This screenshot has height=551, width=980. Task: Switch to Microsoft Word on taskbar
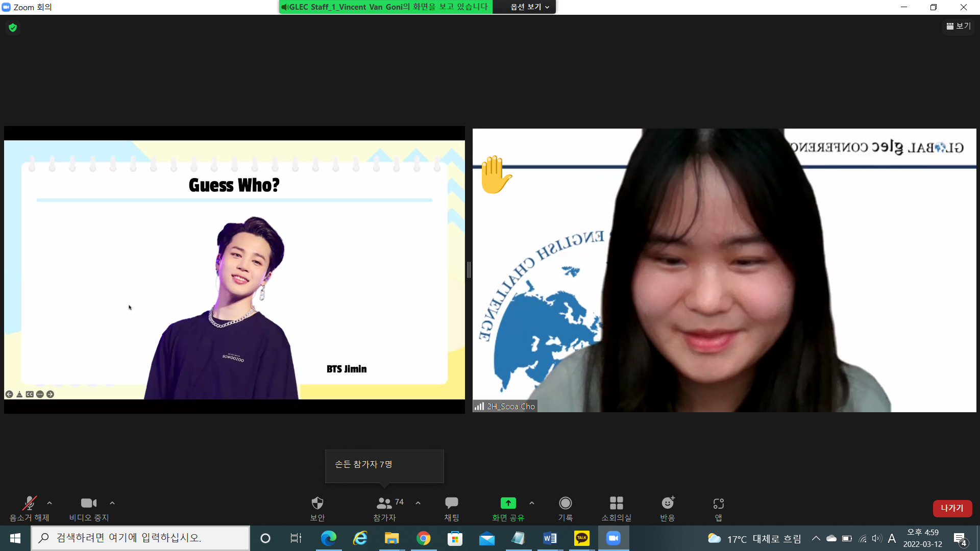point(550,538)
